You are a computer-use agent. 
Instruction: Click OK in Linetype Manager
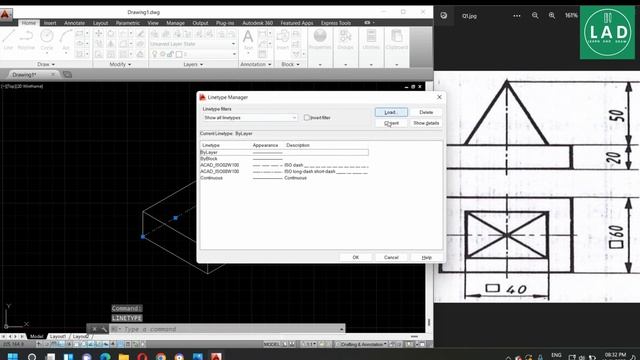356,257
